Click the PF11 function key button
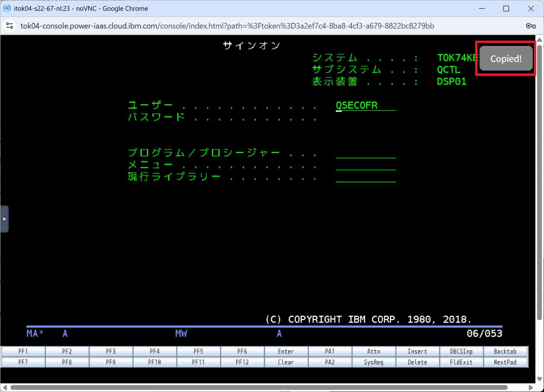544x392 pixels. pyautogui.click(x=199, y=362)
